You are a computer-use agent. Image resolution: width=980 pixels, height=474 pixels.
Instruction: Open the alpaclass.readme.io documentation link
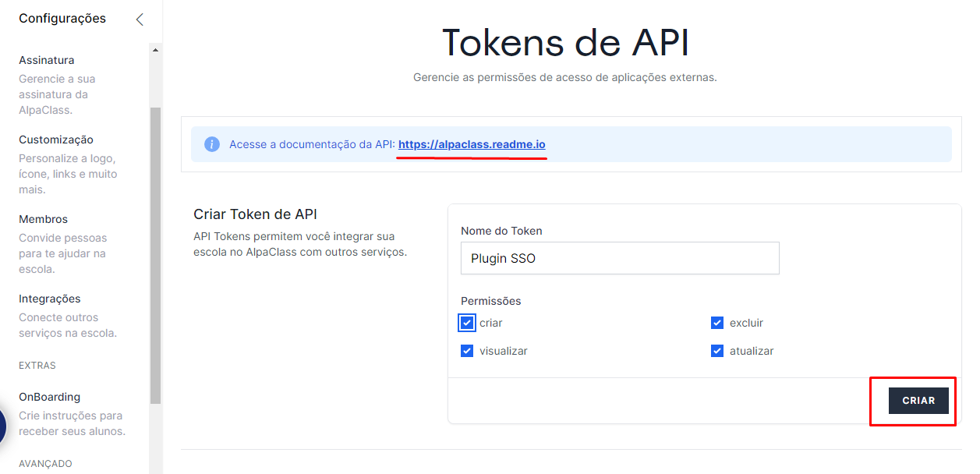click(x=472, y=144)
